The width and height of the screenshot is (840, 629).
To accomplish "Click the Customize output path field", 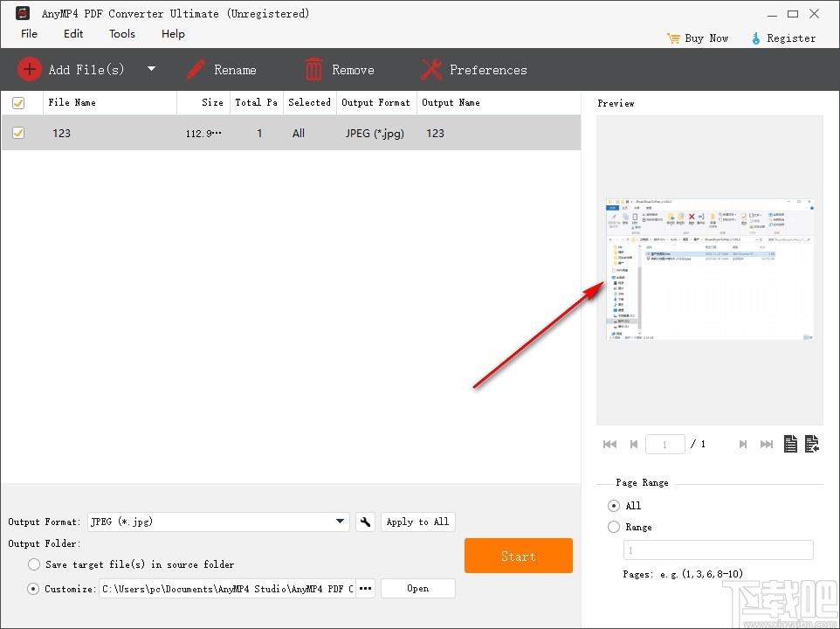I will (227, 589).
